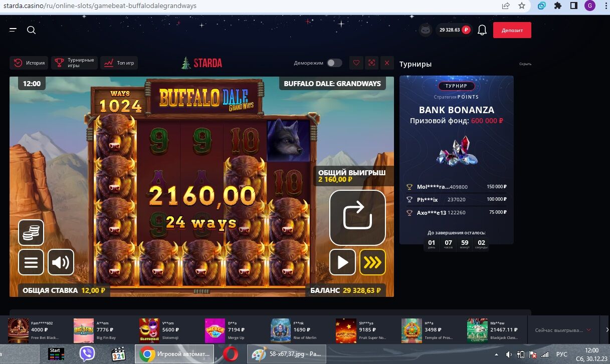Switch game to fullscreen mode
The image size is (610, 364).
tap(371, 63)
